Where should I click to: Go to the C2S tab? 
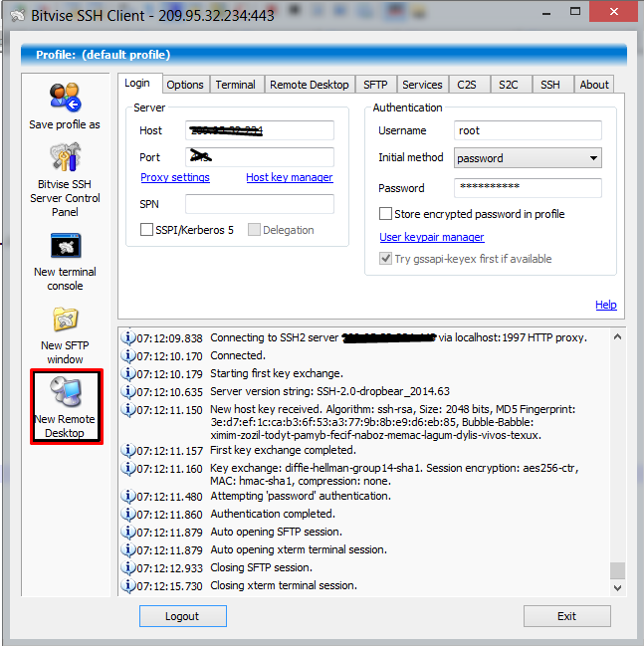click(x=467, y=85)
